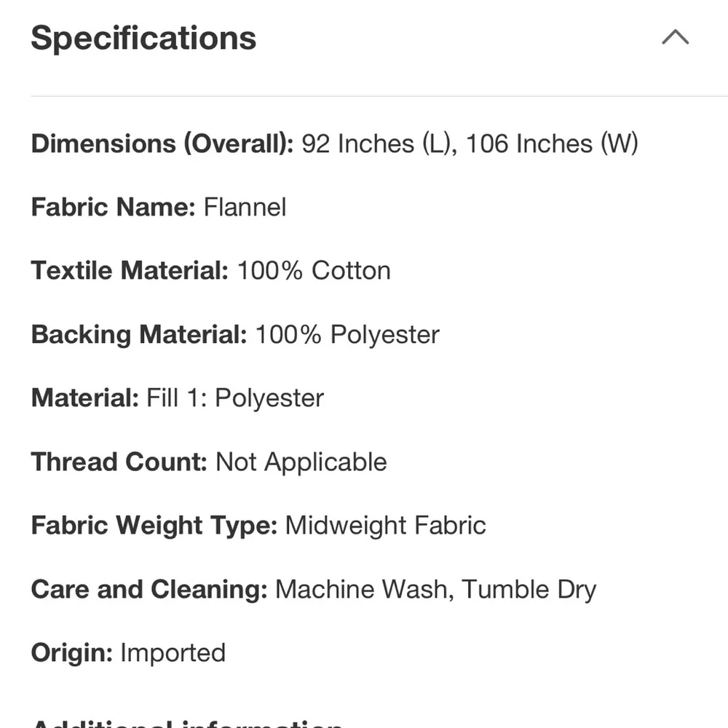Select the 100% Polyester backing value
The height and width of the screenshot is (728, 728).
(347, 335)
